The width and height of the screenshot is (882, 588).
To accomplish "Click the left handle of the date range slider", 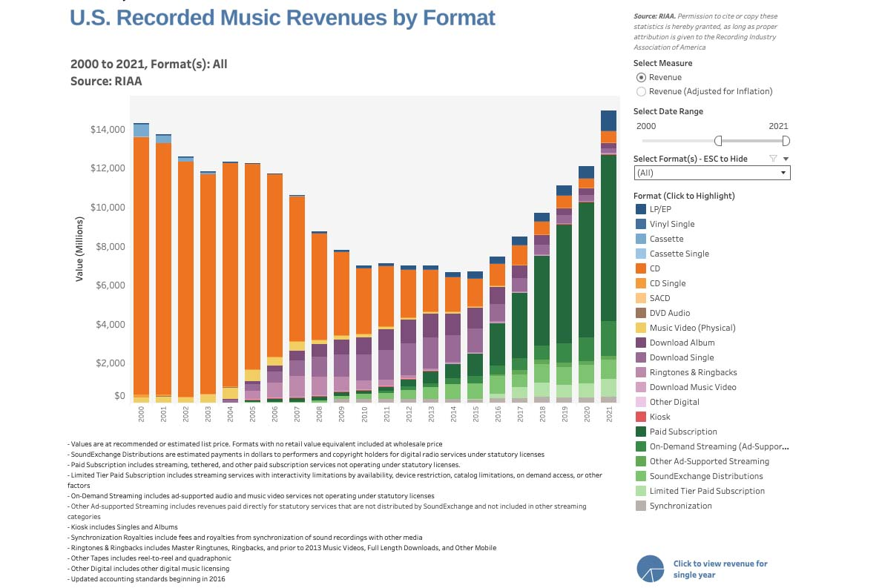I will (x=718, y=141).
